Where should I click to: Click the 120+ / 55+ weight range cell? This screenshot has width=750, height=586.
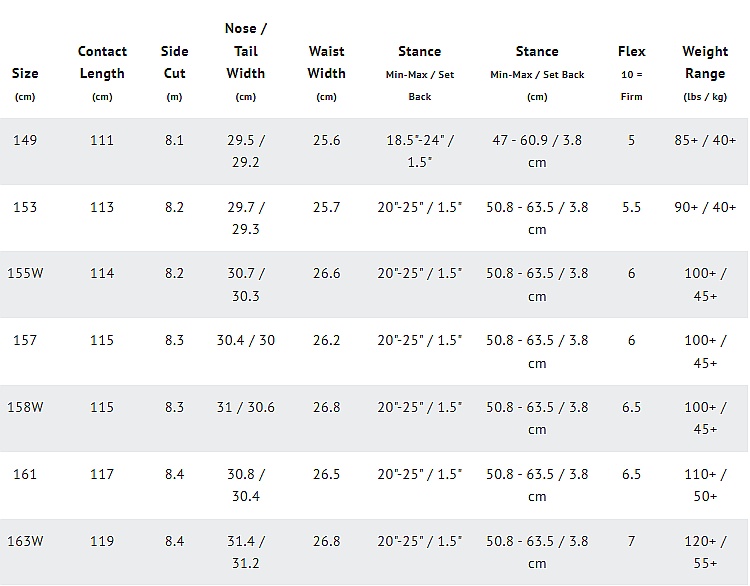705,552
